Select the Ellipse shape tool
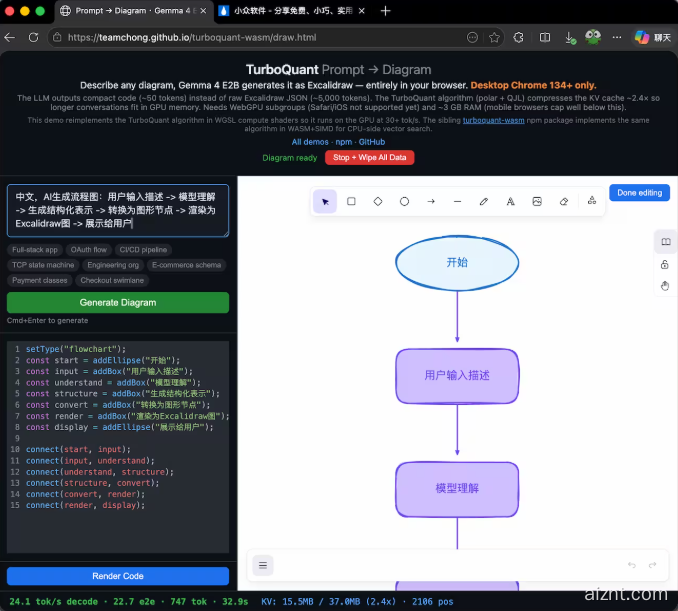 point(404,201)
